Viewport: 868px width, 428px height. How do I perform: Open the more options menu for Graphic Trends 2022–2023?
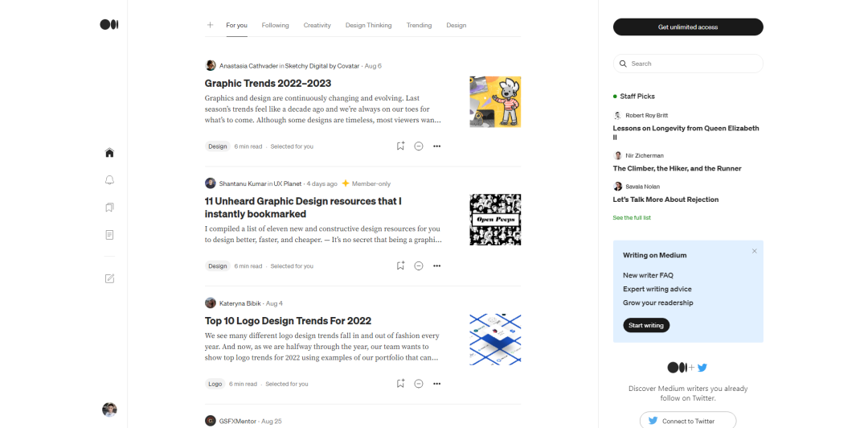coord(436,146)
